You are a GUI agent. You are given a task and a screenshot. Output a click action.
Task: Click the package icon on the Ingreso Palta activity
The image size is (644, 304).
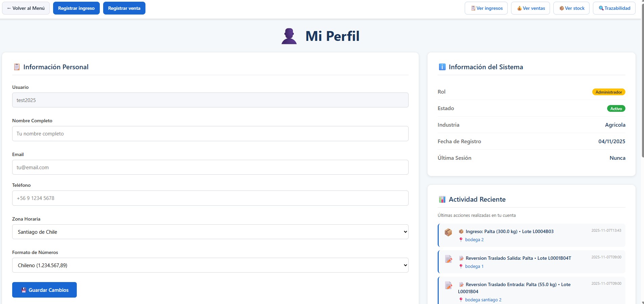tap(448, 233)
